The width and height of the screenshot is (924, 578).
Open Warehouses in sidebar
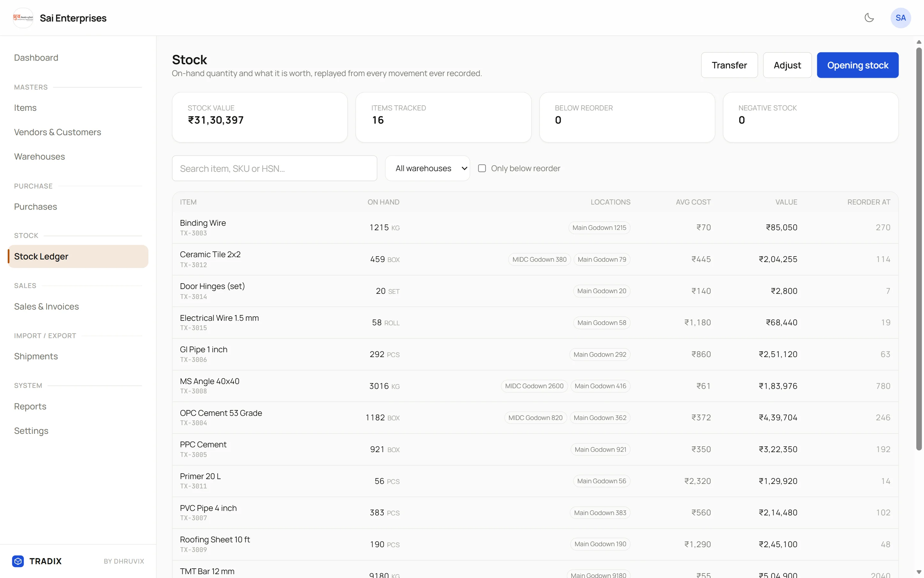coord(39,157)
